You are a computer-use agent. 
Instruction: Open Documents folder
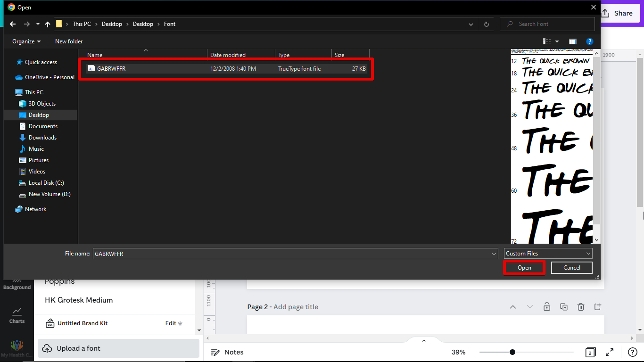click(43, 126)
